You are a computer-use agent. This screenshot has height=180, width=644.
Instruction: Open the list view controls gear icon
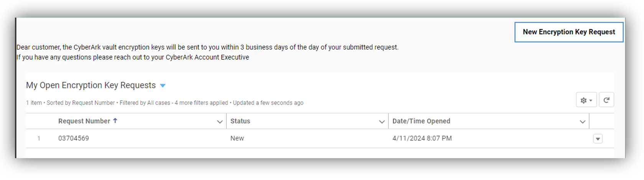[x=586, y=100]
